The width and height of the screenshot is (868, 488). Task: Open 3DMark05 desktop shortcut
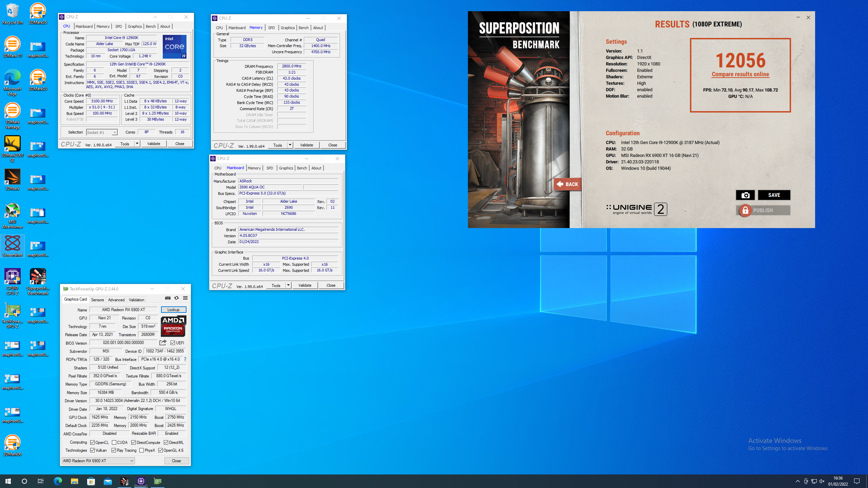(38, 14)
